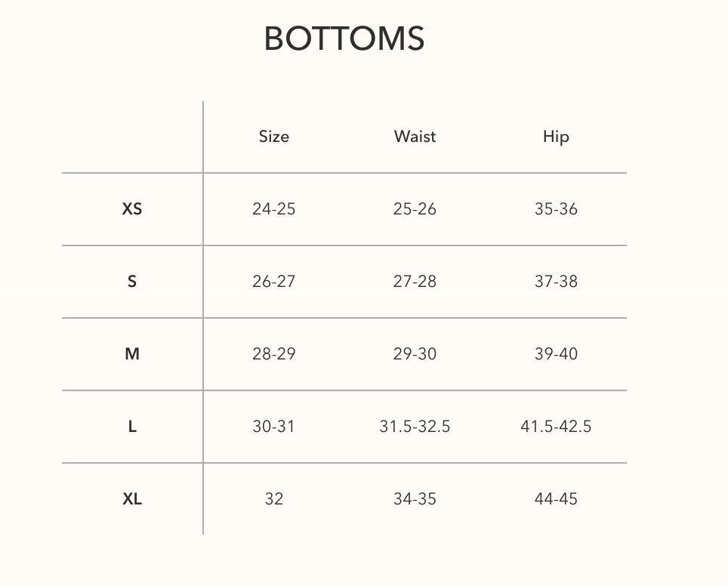Screen dimensions: 728x586
Task: Select the 41.5-42.5 hip cell
Action: (x=557, y=426)
